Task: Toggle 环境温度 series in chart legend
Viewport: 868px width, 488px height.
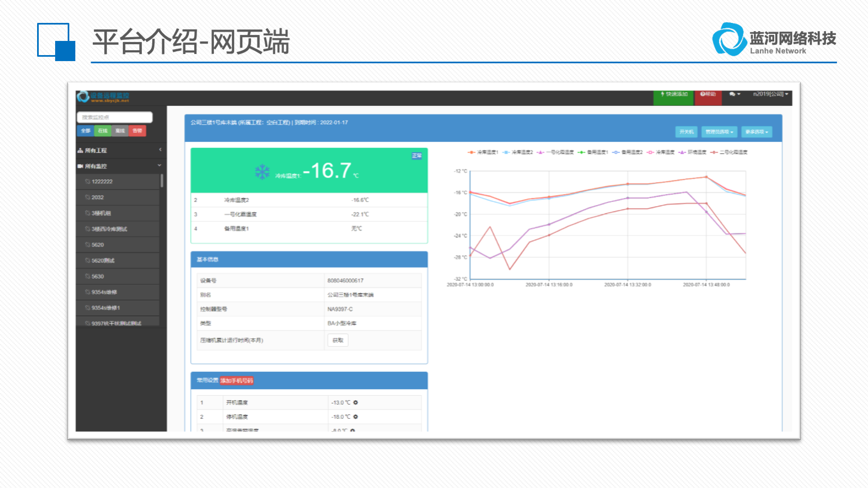Action: (692, 152)
